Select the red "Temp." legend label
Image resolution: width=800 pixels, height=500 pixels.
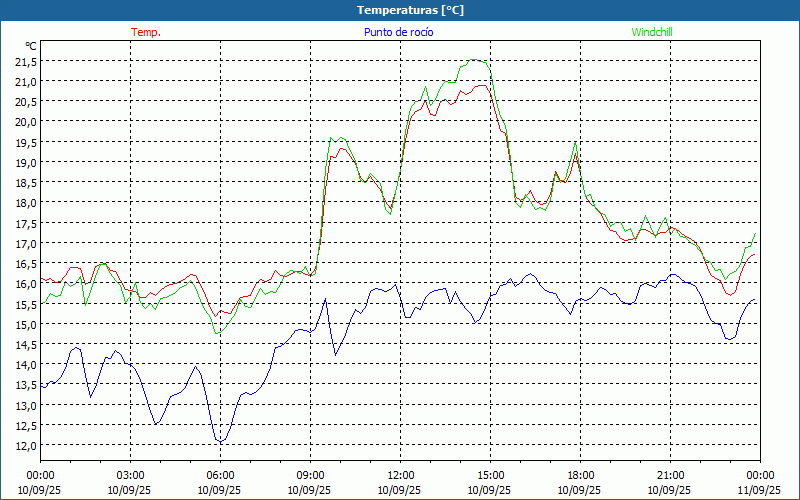[146, 32]
